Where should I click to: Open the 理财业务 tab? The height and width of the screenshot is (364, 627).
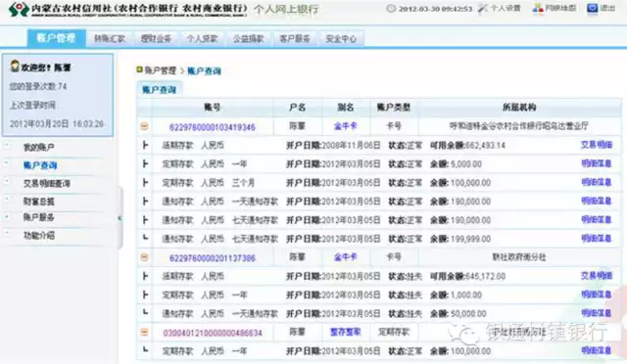pyautogui.click(x=156, y=39)
